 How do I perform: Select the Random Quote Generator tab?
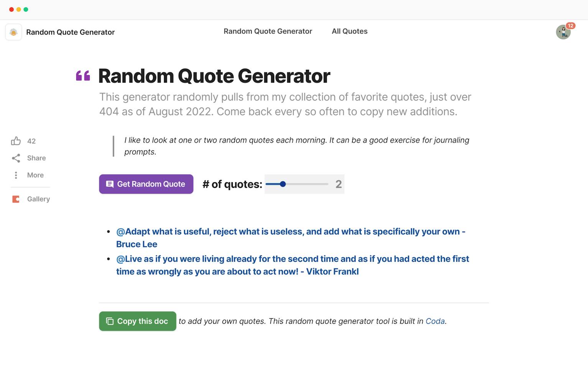[268, 31]
